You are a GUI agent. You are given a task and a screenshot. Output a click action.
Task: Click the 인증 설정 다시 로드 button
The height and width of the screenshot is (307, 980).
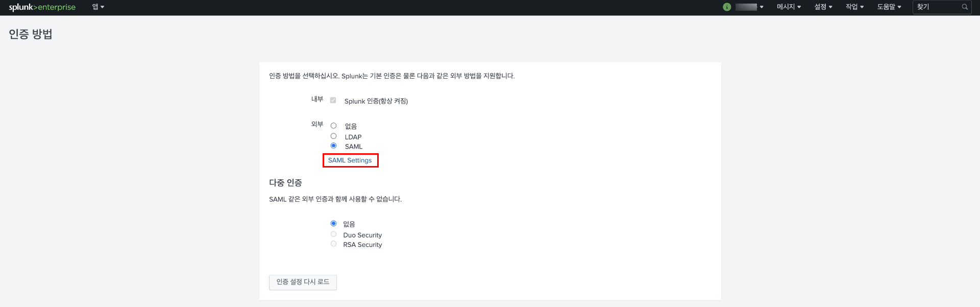(x=303, y=282)
